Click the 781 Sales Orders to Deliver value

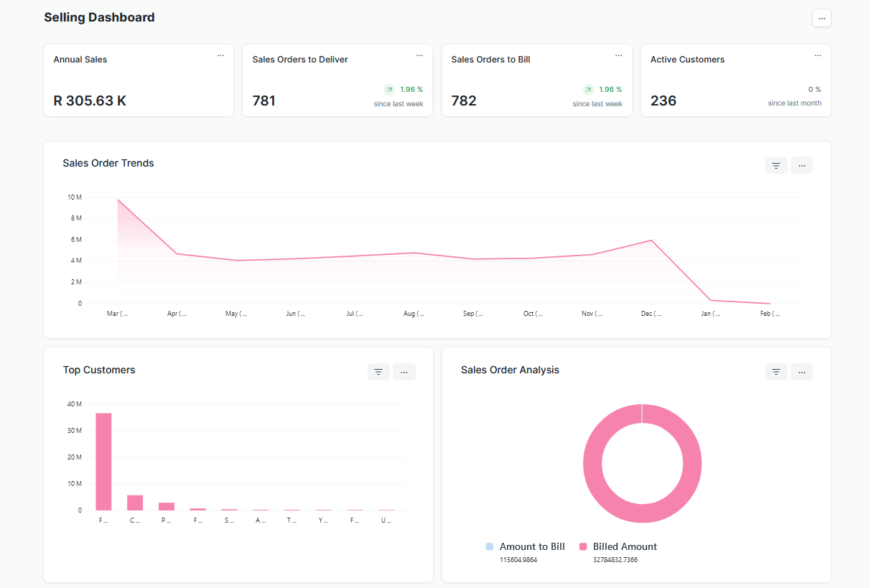264,101
